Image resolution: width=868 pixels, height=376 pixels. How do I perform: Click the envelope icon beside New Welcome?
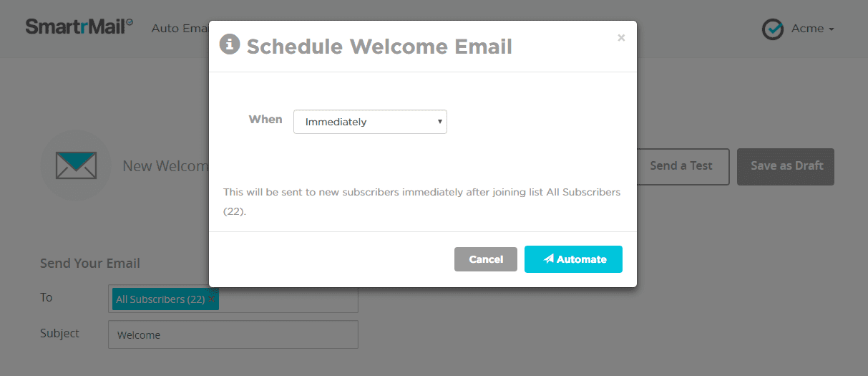click(x=76, y=165)
